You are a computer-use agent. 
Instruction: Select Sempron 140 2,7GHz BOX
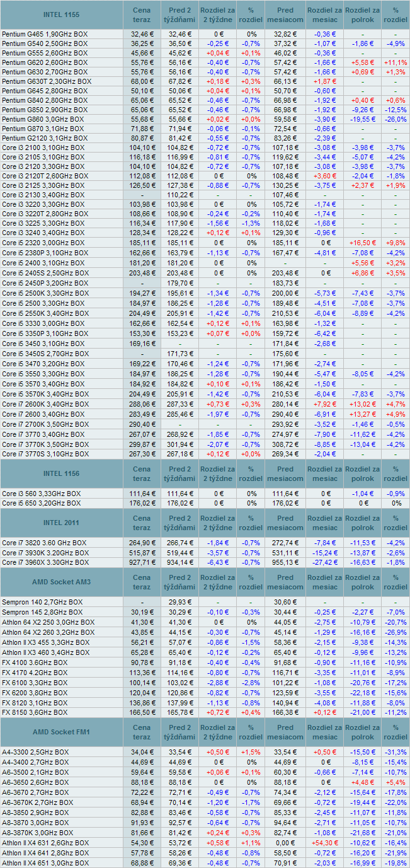tap(42, 602)
